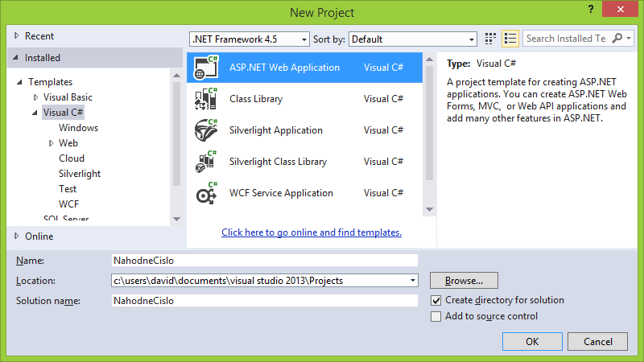Enable Add to source control checkbox
Screen dimensions: 644x362
coord(436,316)
